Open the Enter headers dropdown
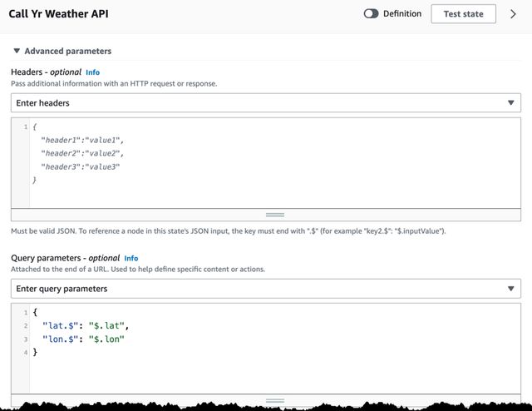Screen dimensions: 532x411 266,103
